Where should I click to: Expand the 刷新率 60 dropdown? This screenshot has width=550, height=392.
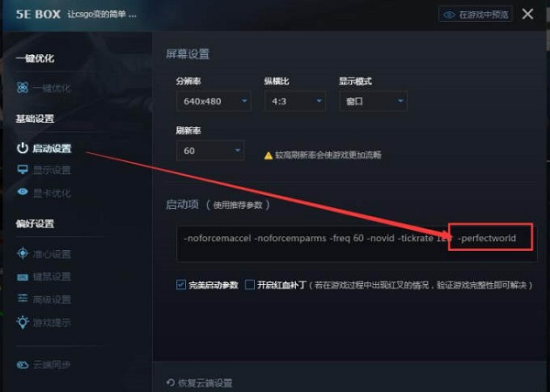point(210,150)
